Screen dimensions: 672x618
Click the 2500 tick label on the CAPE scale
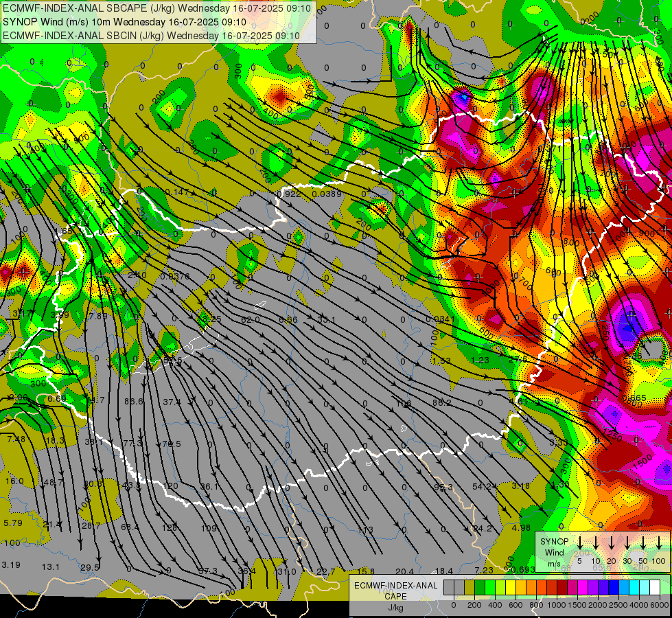[x=618, y=605]
